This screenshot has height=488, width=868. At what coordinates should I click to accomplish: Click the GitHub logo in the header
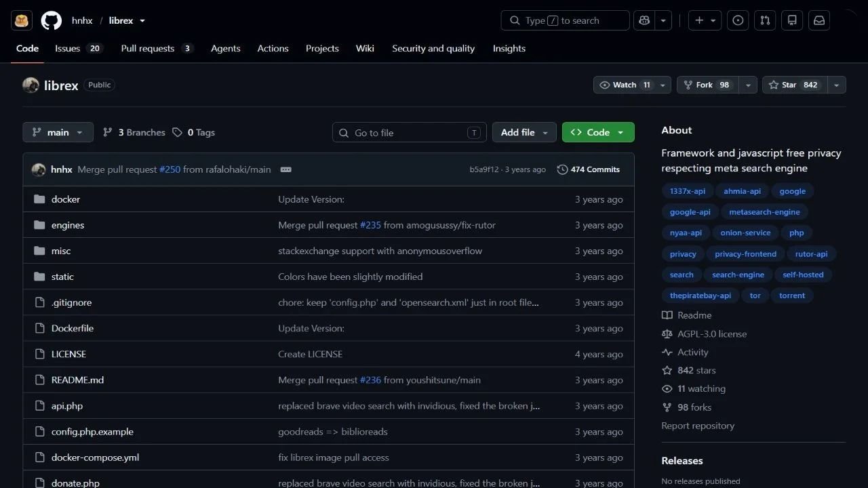(x=51, y=20)
